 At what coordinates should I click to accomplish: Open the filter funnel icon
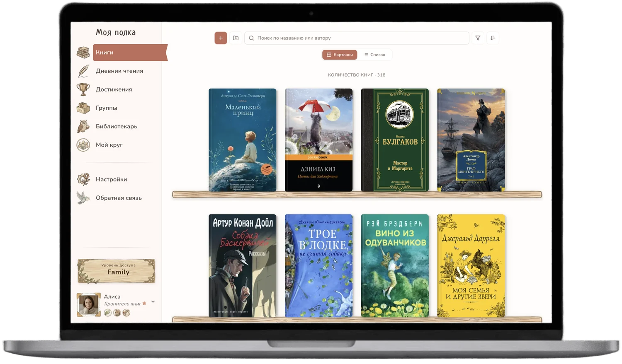478,38
